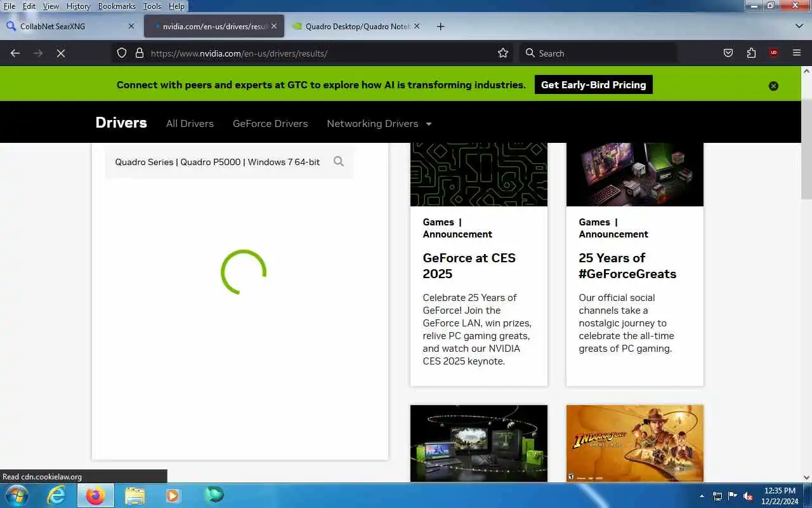
Task: Bookmark this page with the star
Action: [503, 53]
